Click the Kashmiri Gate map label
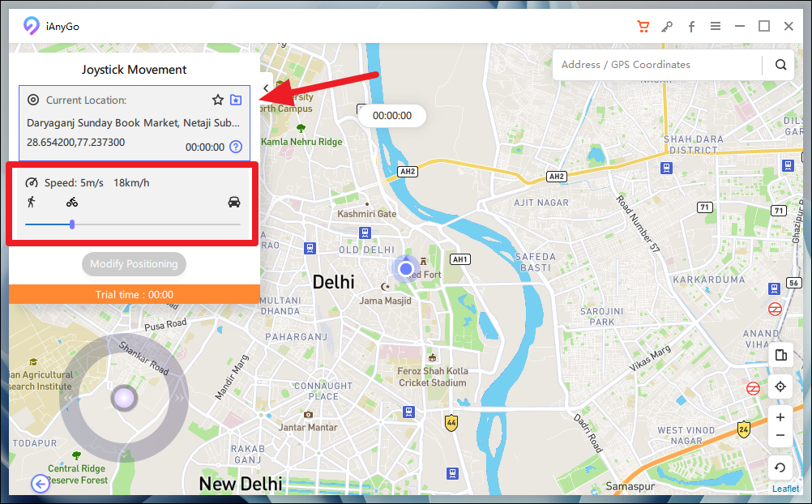 pyautogui.click(x=366, y=213)
